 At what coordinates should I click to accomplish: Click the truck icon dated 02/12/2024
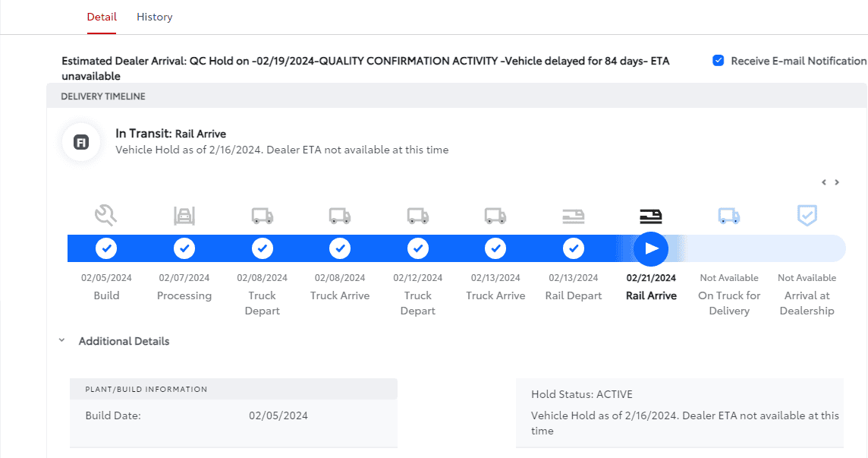point(418,216)
